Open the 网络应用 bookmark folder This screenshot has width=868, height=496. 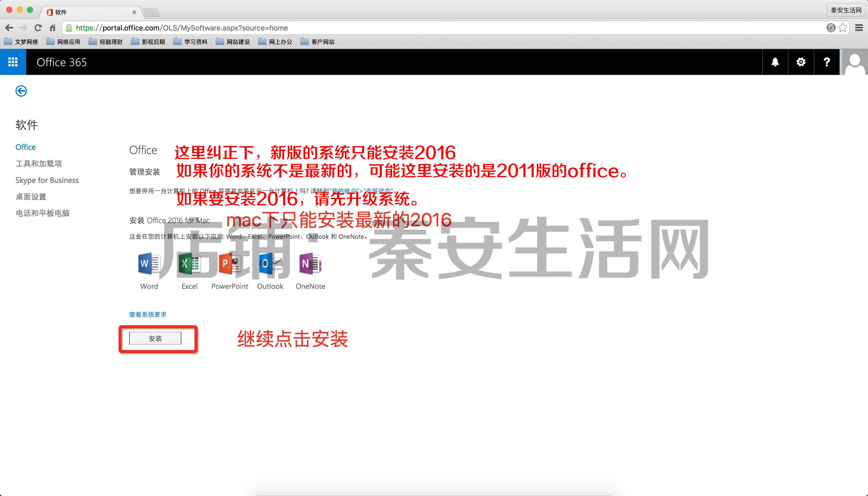pos(63,42)
